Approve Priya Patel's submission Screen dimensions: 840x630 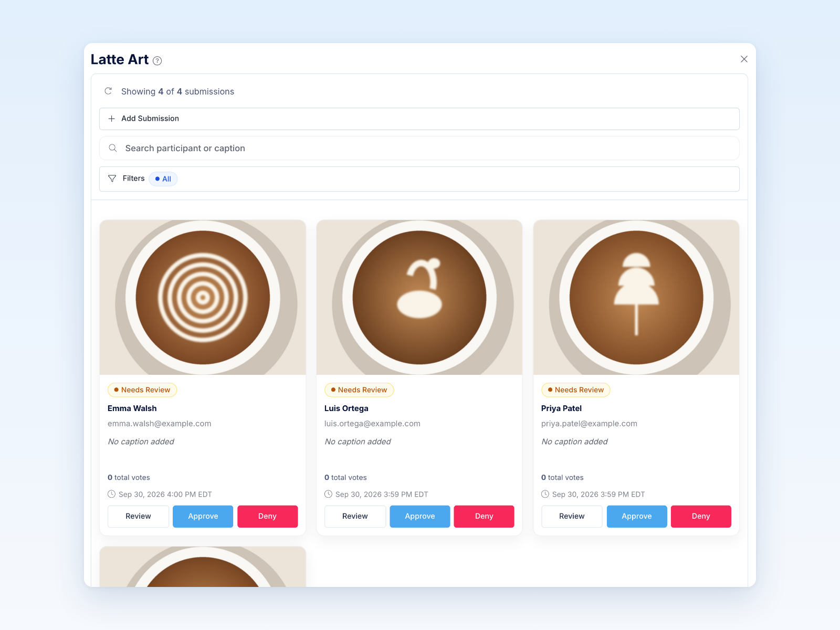[637, 517]
